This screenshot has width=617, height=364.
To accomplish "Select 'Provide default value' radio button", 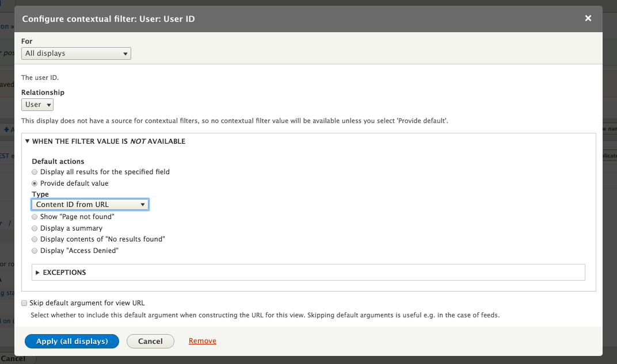I will pos(35,183).
